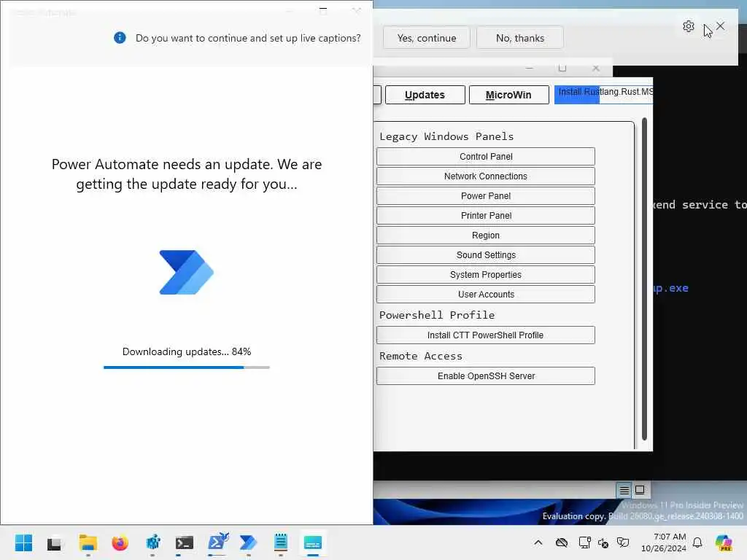The height and width of the screenshot is (560, 747).
Task: Decline with the No, thanks button
Action: 519,38
